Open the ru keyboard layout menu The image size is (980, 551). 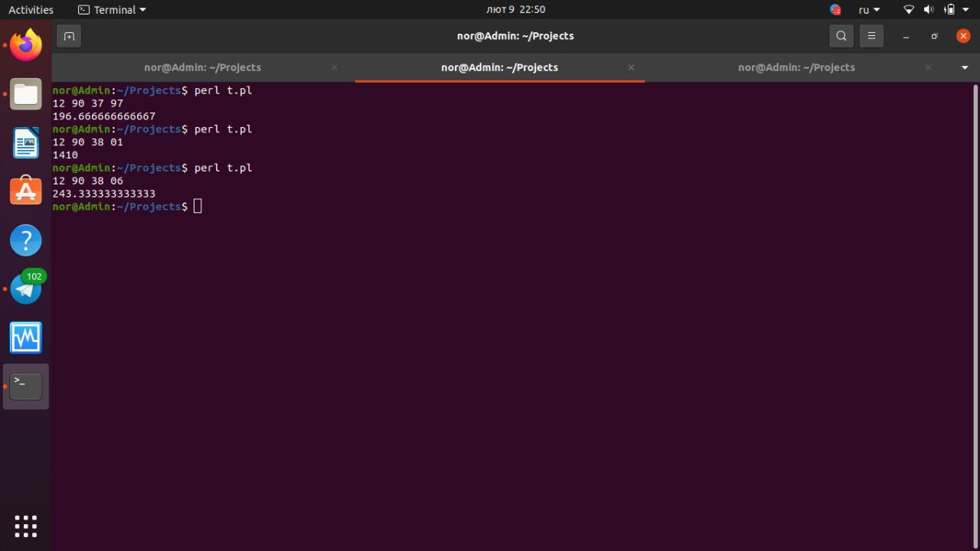[869, 10]
